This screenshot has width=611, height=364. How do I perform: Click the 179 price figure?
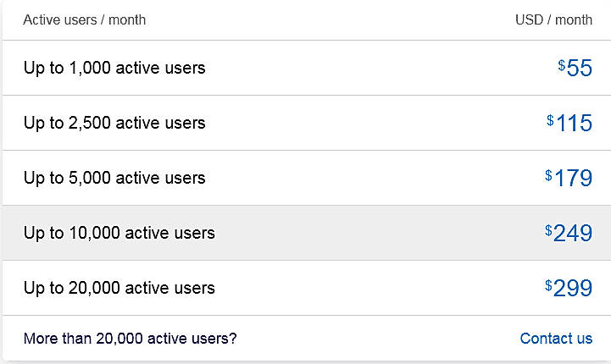pyautogui.click(x=574, y=179)
